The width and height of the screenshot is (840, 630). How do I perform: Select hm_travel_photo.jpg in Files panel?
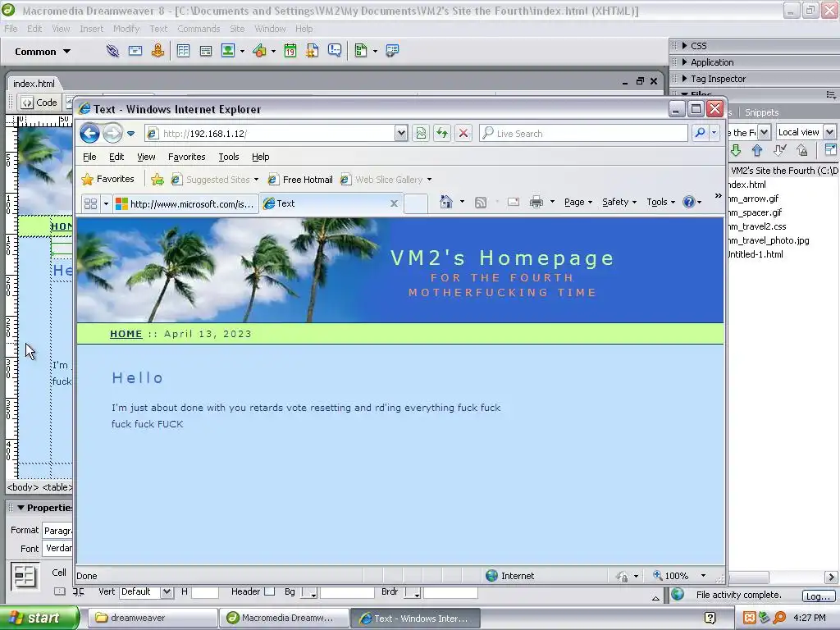(769, 240)
